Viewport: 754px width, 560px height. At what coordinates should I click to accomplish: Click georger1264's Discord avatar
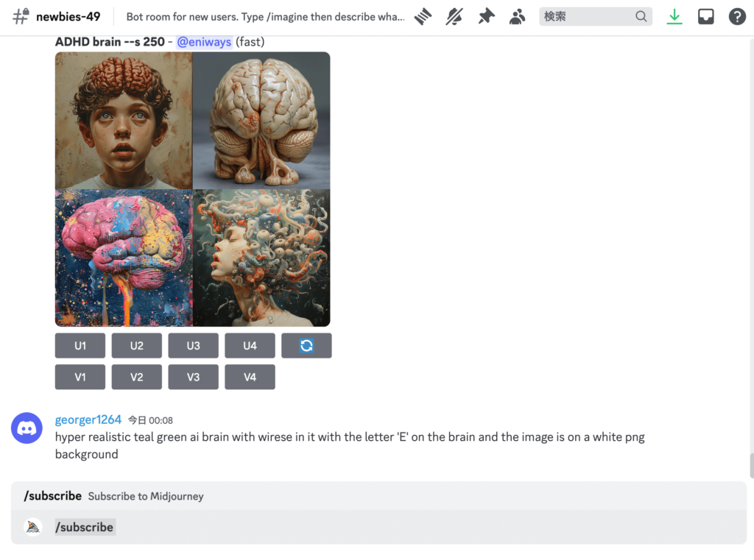click(27, 428)
